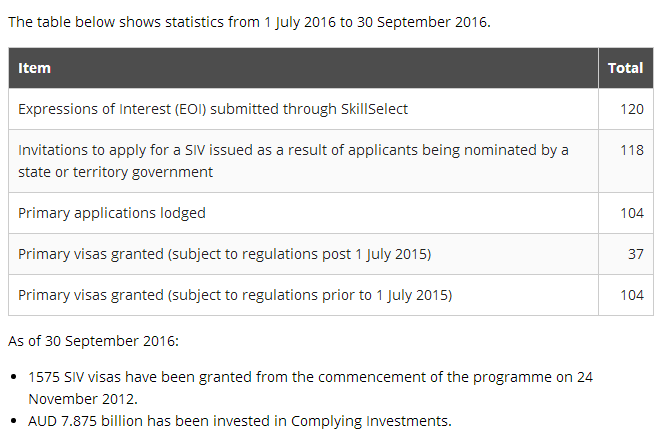Click the "As of 30 September 2016:" text
The height and width of the screenshot is (441, 664).
93,341
